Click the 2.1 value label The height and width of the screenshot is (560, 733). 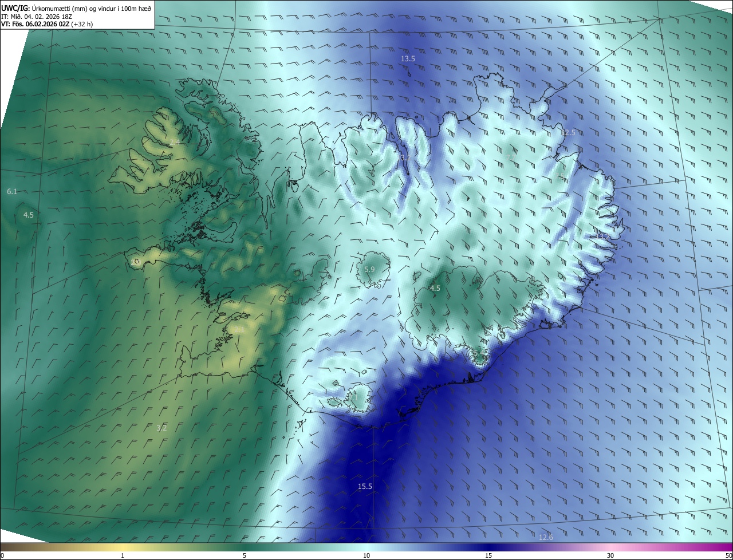click(239, 330)
